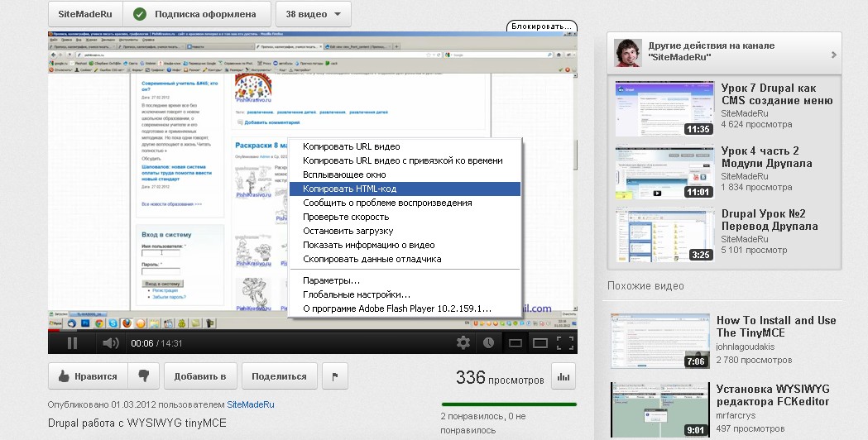Select Сообщить о проблеме воспроизведения
868x440 pixels.
pos(405,203)
